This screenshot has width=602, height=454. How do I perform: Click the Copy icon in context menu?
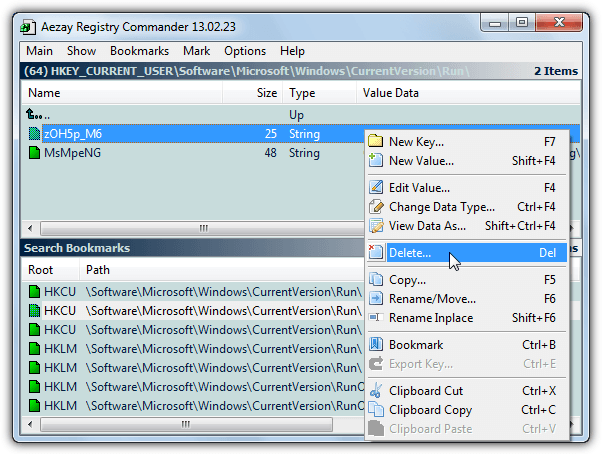click(375, 279)
